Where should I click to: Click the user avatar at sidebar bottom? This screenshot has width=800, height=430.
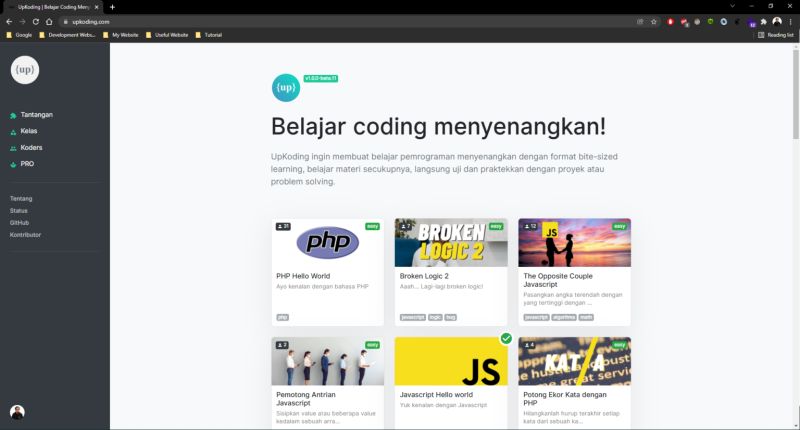coord(17,412)
